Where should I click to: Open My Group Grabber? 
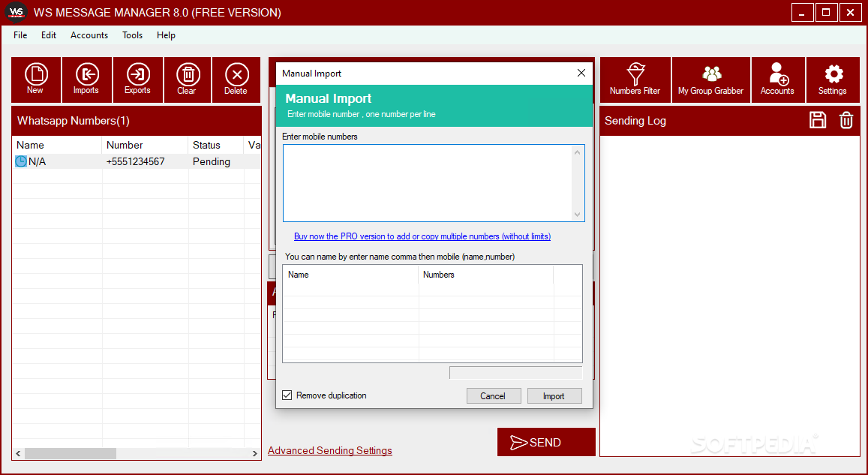pos(710,80)
